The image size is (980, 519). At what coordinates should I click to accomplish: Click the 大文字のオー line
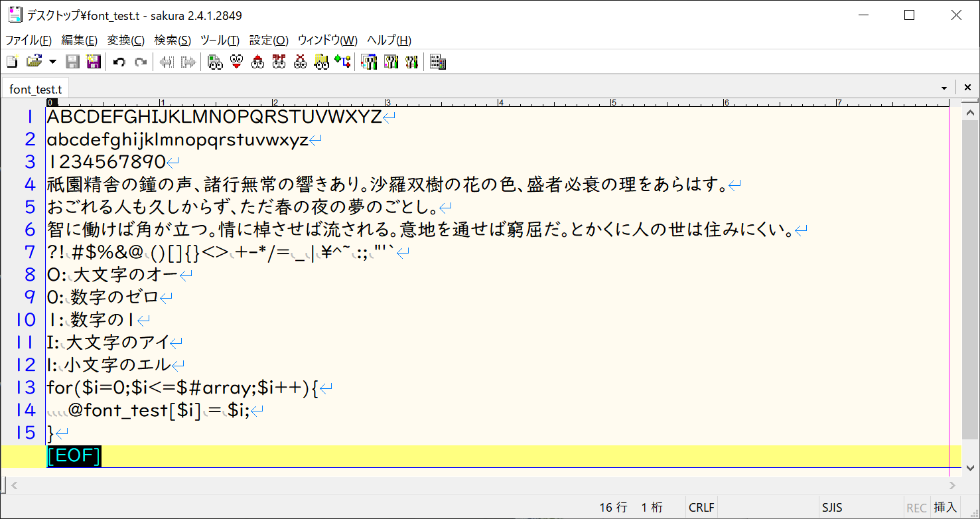point(112,275)
